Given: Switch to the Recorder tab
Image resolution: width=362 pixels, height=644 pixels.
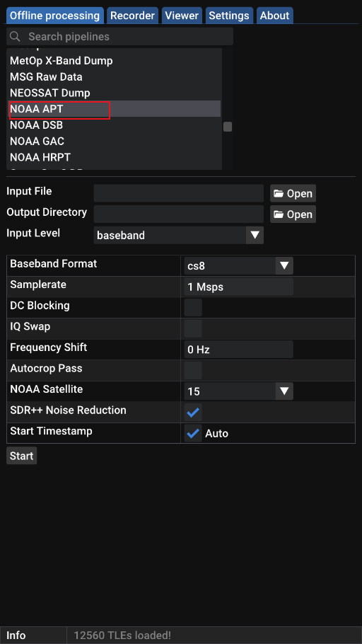Looking at the screenshot, I should (x=133, y=16).
